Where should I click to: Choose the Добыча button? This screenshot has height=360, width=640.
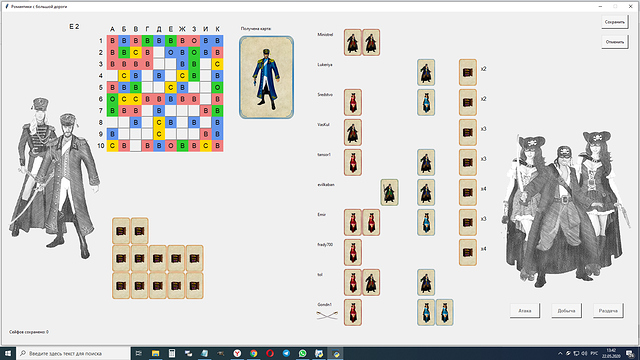[x=567, y=311]
